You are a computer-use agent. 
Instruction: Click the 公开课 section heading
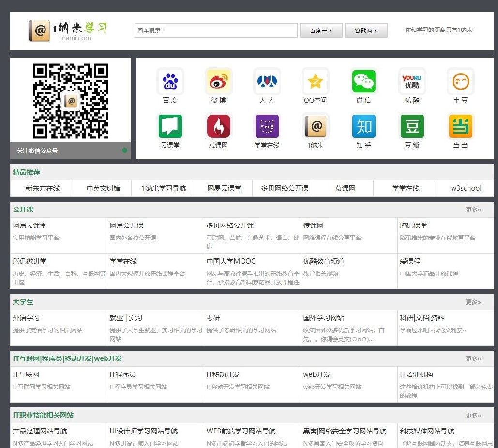(x=23, y=209)
